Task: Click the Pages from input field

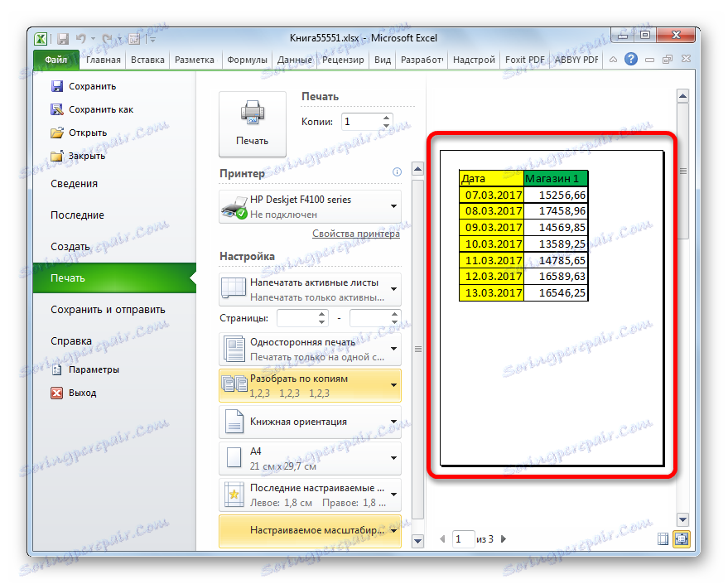Action: [297, 318]
